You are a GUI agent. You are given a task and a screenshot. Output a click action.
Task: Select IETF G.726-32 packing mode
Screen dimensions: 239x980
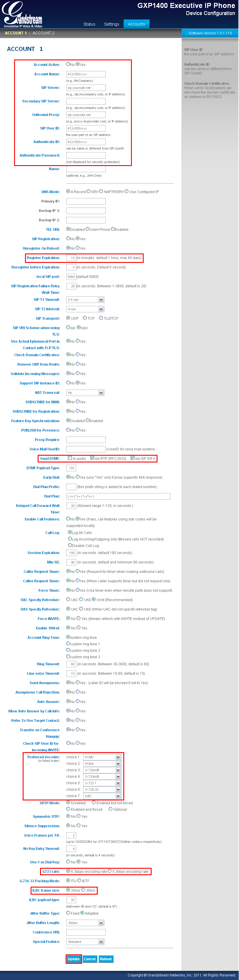(79, 881)
